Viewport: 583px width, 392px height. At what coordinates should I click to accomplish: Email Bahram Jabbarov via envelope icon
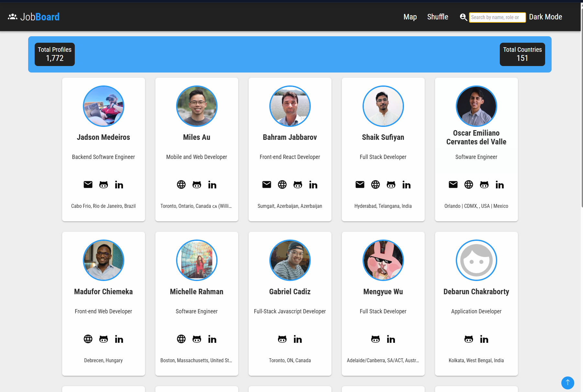tap(267, 185)
